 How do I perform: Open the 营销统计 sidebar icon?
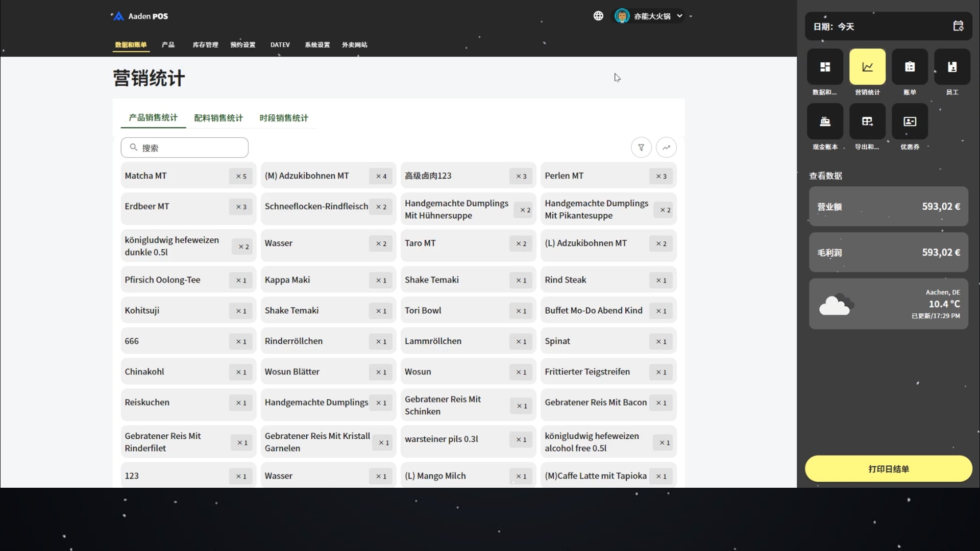click(x=867, y=67)
